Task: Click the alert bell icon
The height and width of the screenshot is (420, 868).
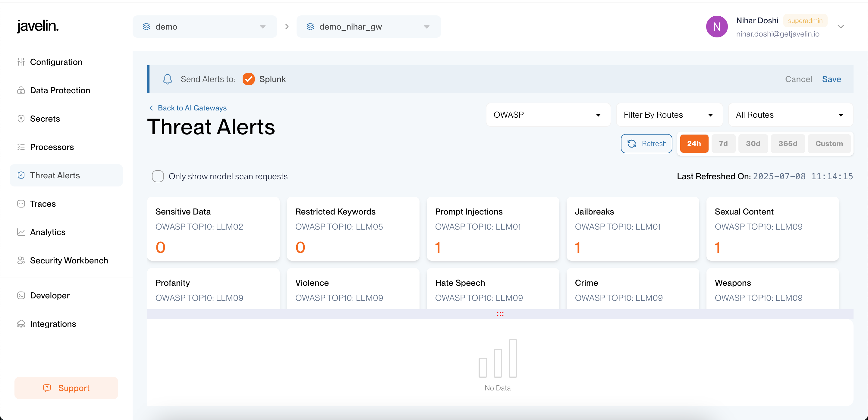Action: 168,79
